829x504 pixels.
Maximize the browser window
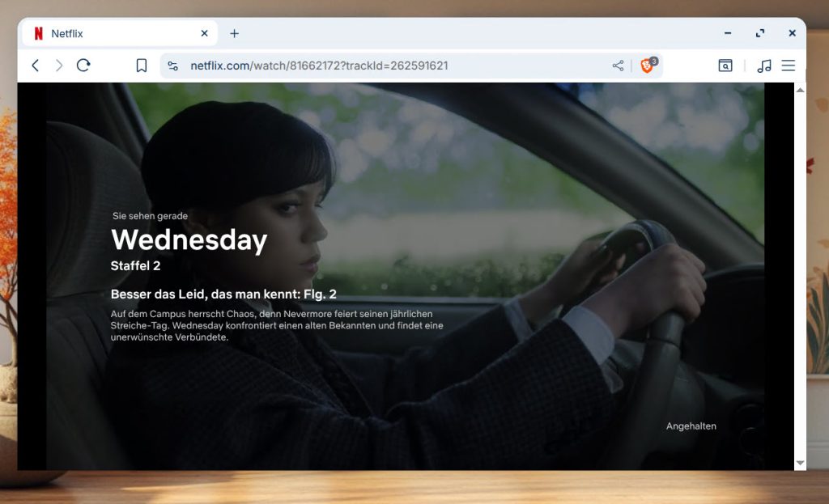tap(759, 33)
